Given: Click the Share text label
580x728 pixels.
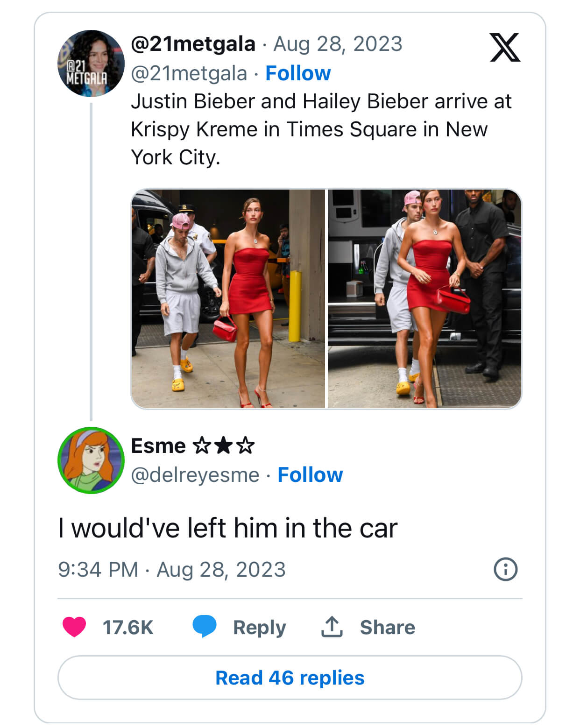Looking at the screenshot, I should click(387, 627).
